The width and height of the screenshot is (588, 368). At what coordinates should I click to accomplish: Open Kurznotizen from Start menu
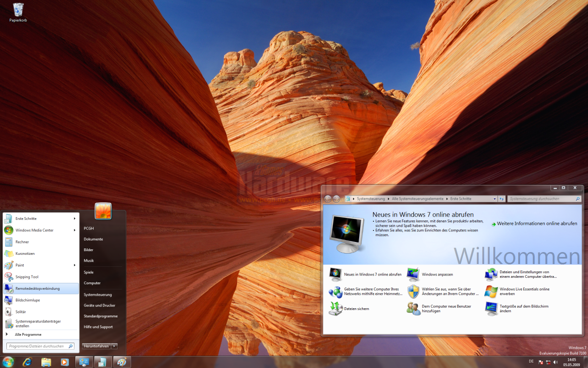pos(41,253)
